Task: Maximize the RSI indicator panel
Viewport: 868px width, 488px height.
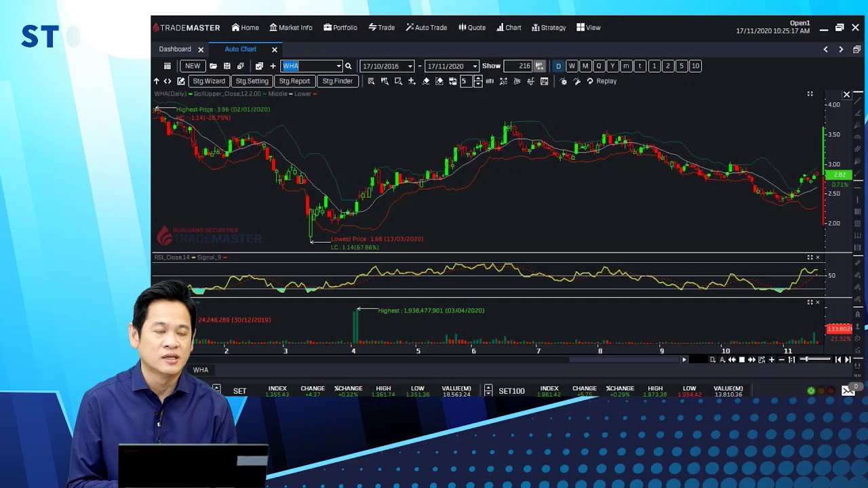Action: (810, 258)
